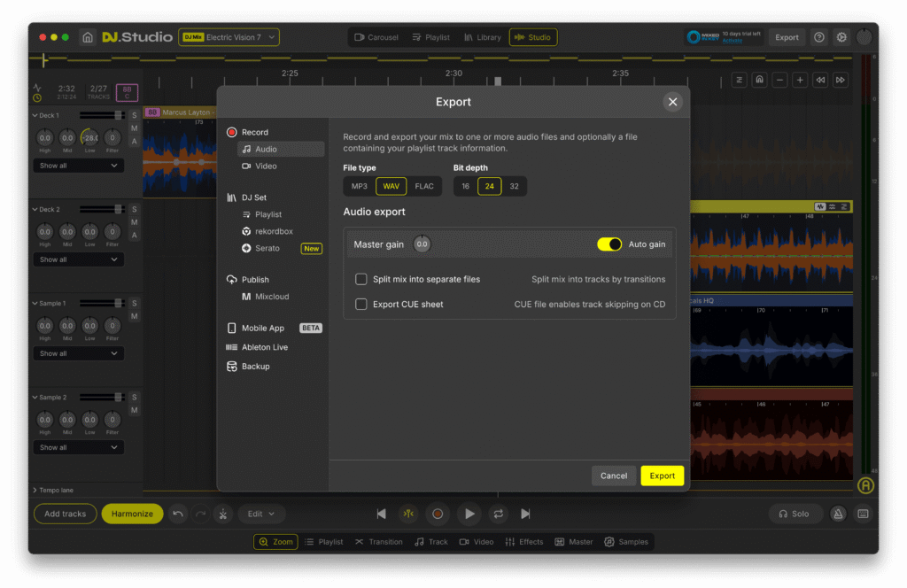Select WAV file type
The image size is (907, 588).
tap(391, 186)
